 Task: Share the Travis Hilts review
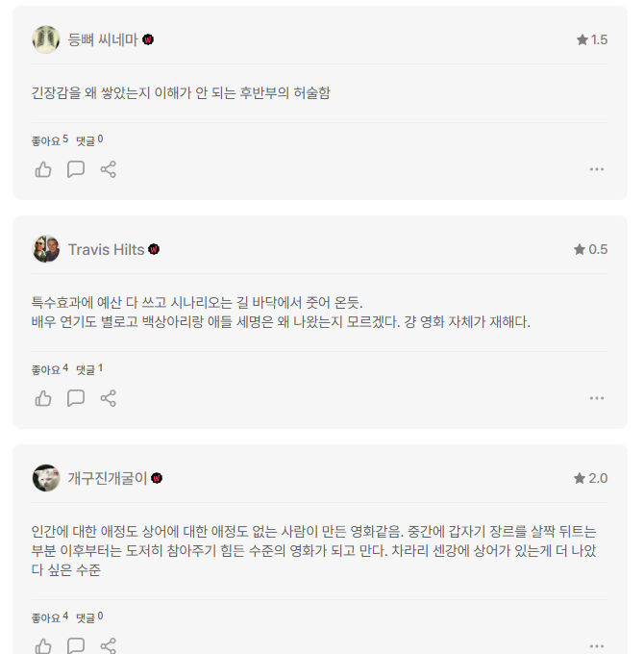click(x=109, y=398)
